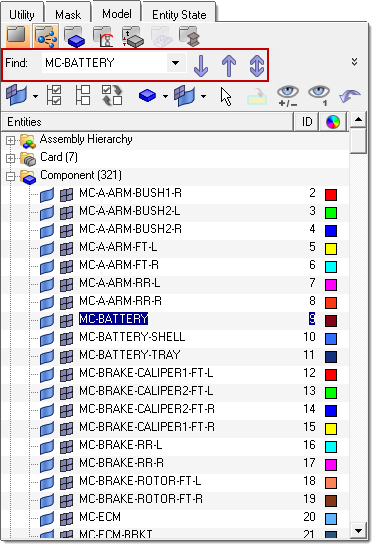Viewport: 375px width, 547px height.
Task: Change the navy color swatch of MC-BATTERY-TRAY
Action: [331, 357]
